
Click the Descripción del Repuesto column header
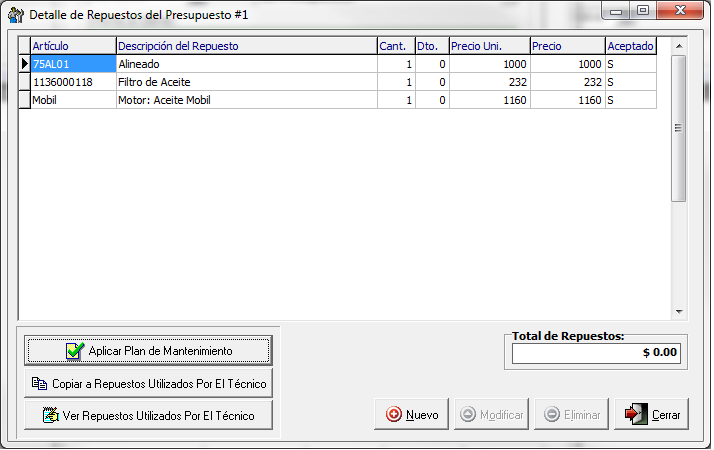(245, 46)
